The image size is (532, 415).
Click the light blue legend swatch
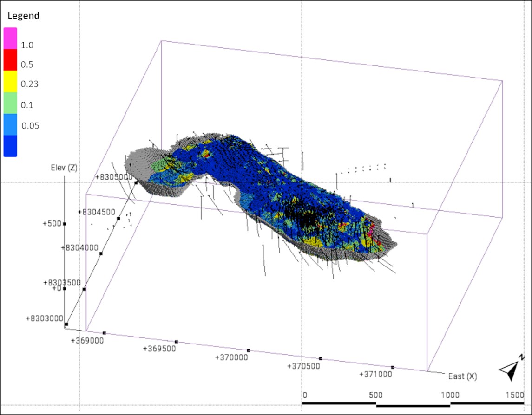pyautogui.click(x=11, y=124)
